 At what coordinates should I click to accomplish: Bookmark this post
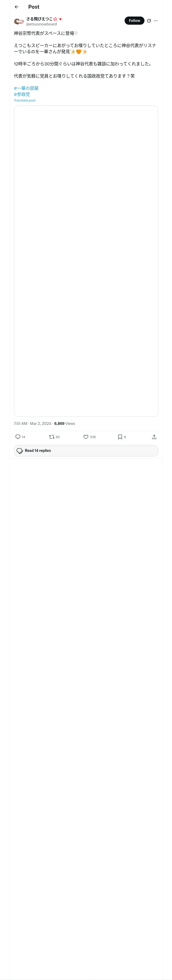120,437
